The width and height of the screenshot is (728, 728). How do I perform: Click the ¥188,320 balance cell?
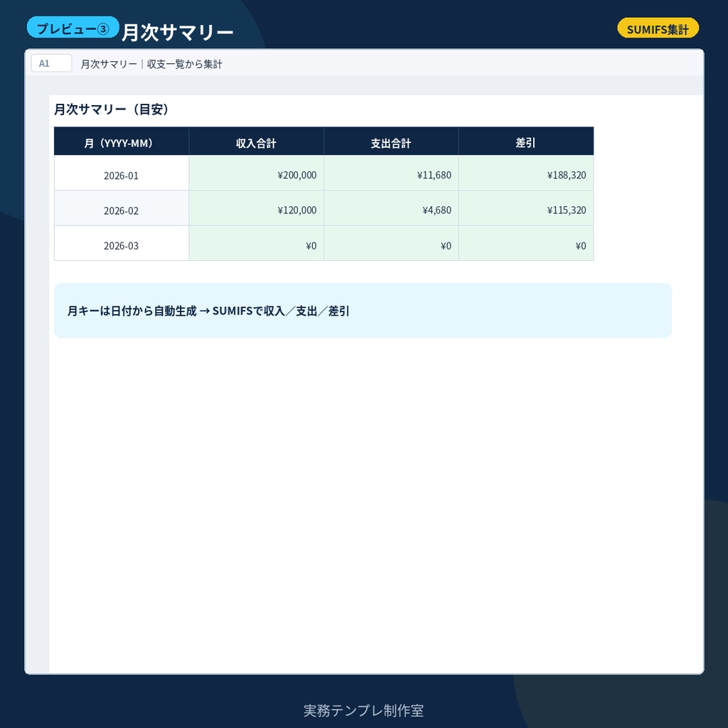(526, 173)
